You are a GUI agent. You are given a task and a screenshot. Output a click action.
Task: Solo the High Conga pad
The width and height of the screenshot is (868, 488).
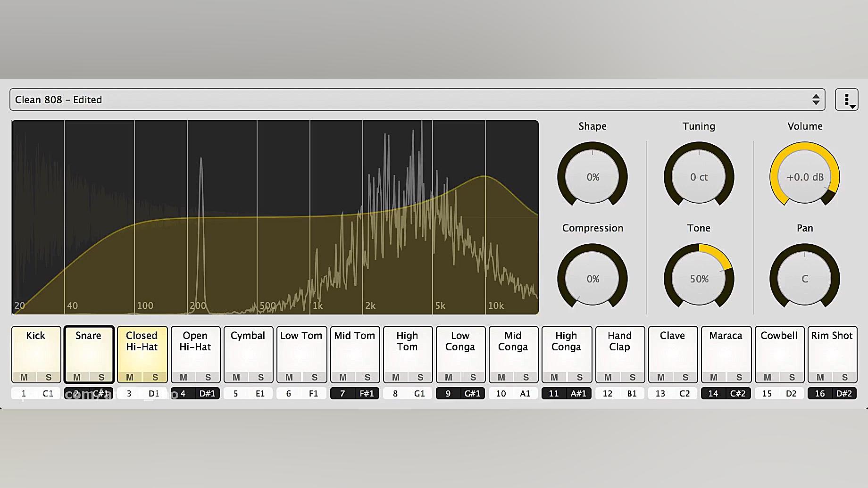click(580, 377)
